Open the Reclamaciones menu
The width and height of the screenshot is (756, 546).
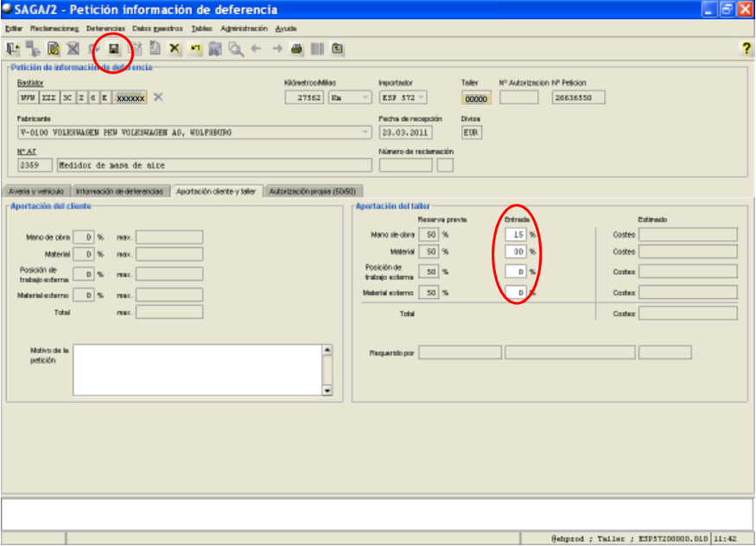coord(54,29)
